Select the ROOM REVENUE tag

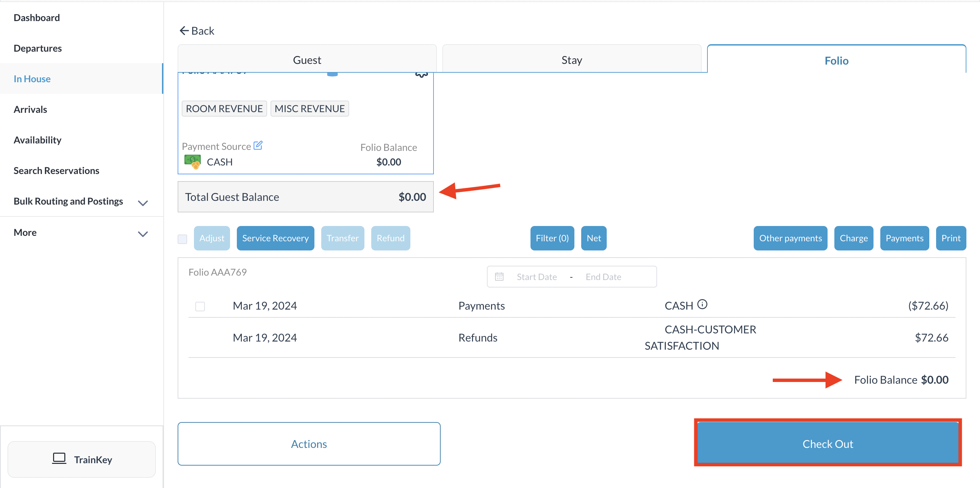224,109
